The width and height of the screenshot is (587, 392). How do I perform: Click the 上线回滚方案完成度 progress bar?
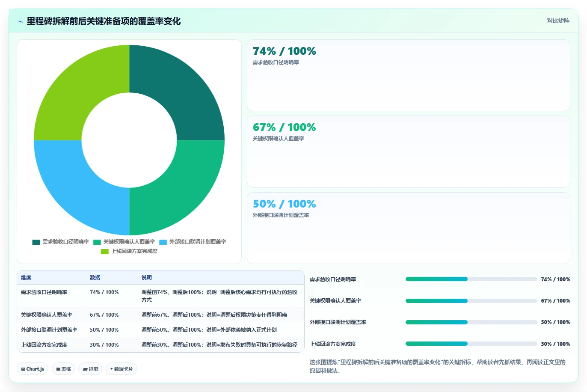point(471,344)
